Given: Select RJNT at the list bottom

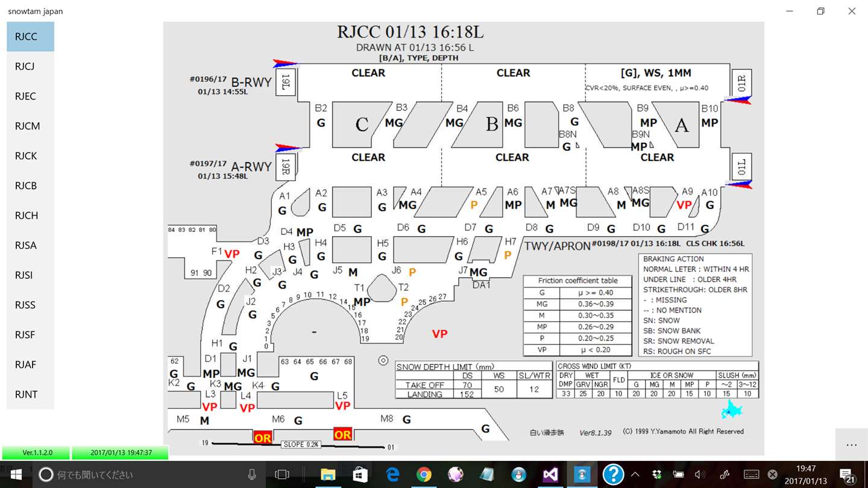Looking at the screenshot, I should [30, 395].
